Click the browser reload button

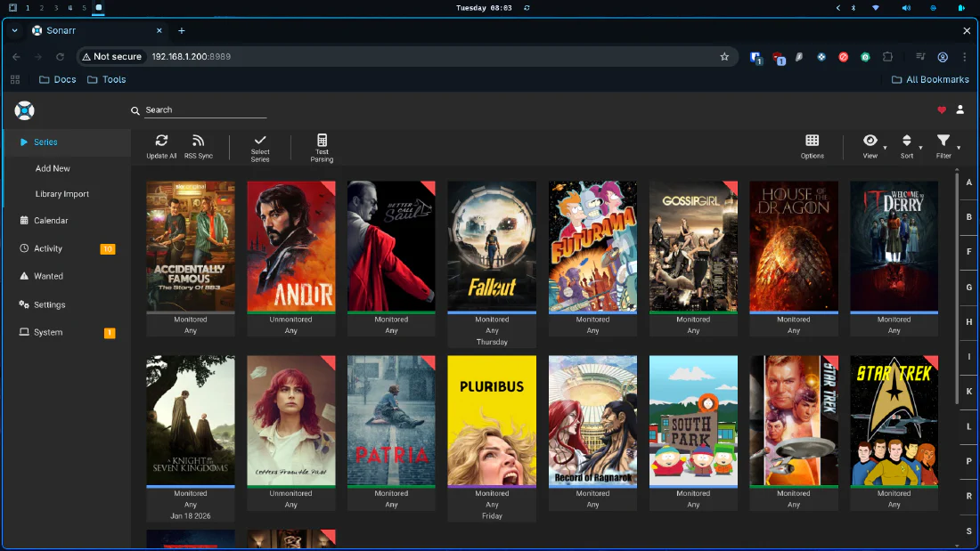pos(60,57)
